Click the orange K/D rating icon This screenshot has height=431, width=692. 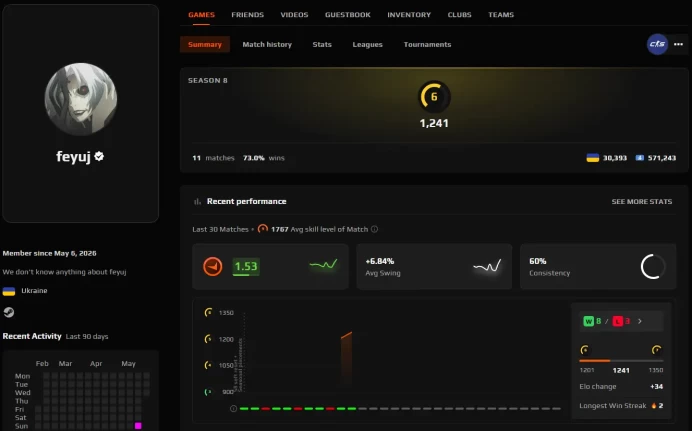coord(213,266)
